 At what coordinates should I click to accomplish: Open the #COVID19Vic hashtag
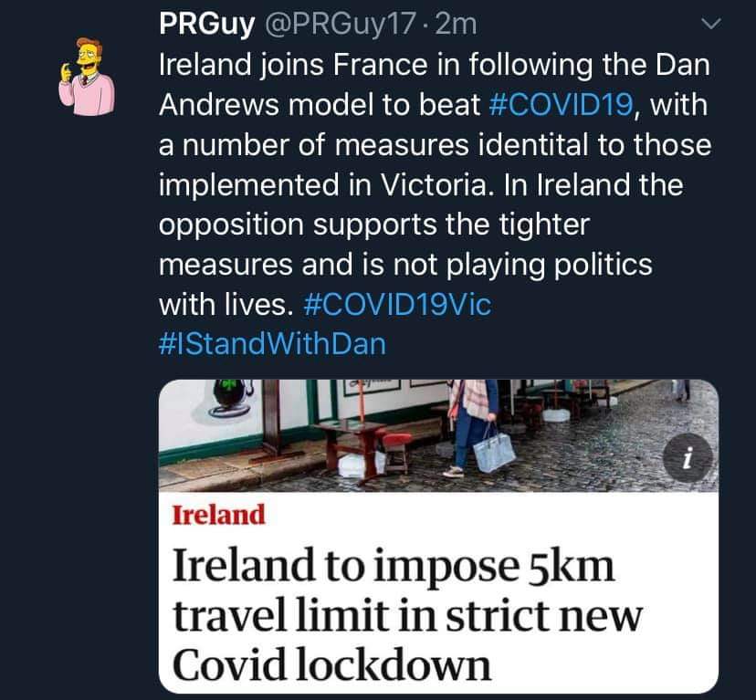pos(398,305)
